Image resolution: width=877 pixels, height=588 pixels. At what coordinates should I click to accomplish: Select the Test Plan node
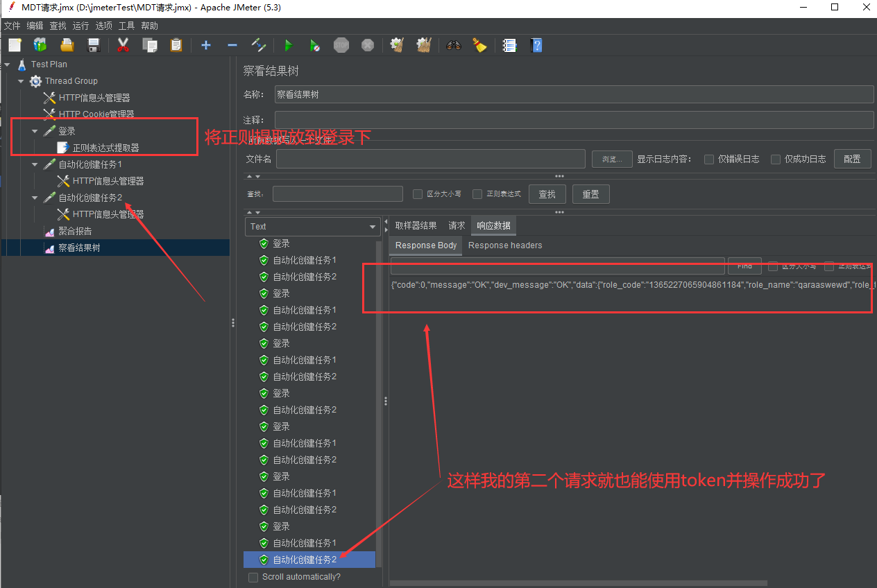pyautogui.click(x=49, y=64)
